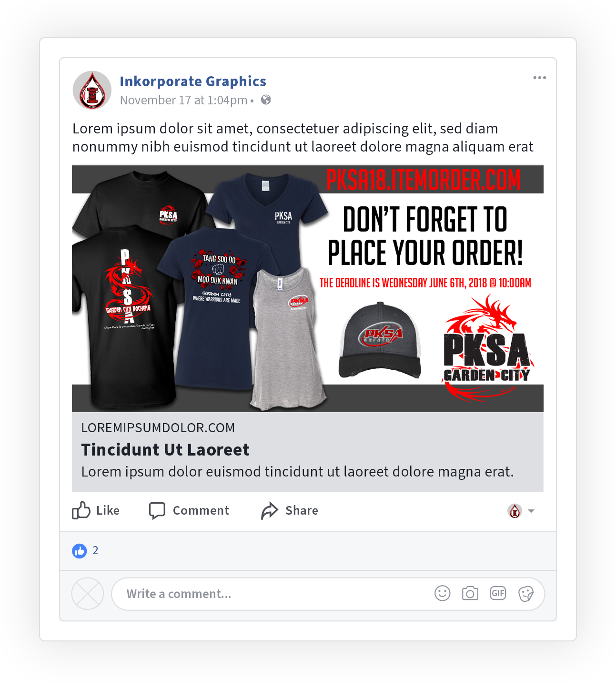Viewport: 616px width, 690px height.
Task: Open the sticker picker icon
Action: 526,594
